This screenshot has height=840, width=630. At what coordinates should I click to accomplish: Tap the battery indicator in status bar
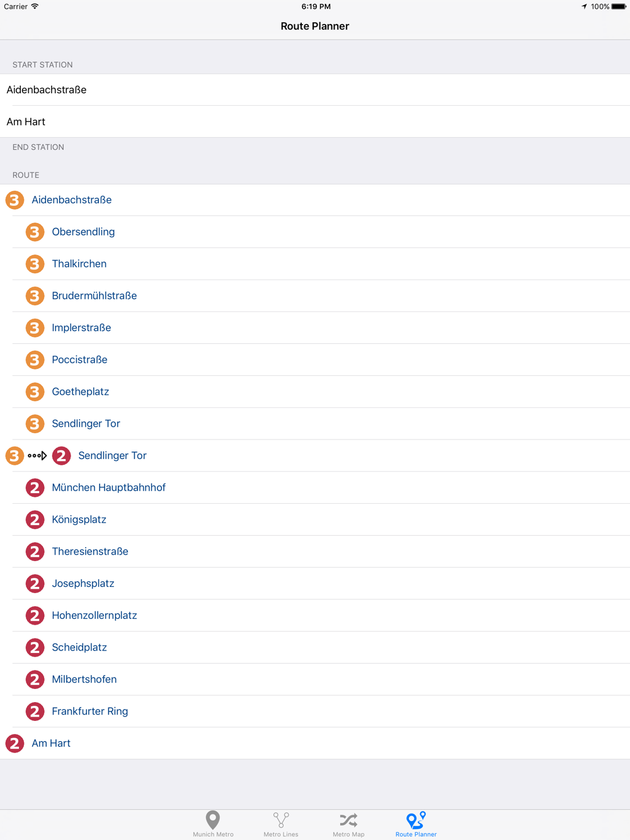(619, 6)
